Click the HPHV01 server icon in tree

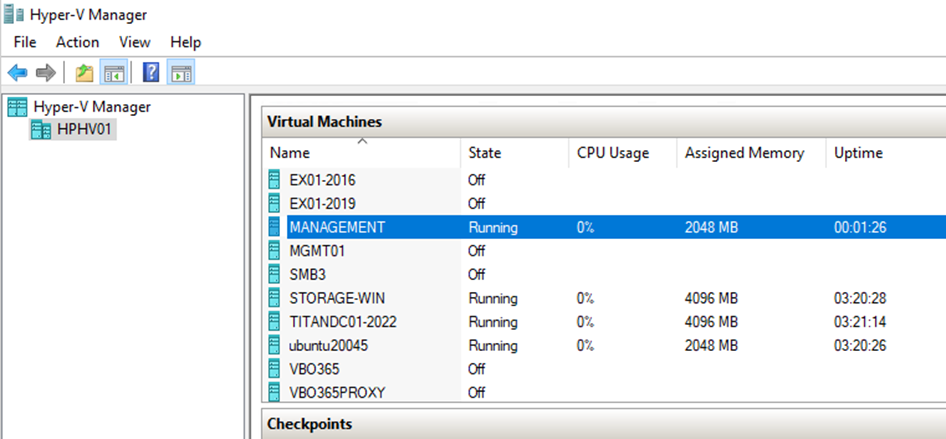point(40,130)
